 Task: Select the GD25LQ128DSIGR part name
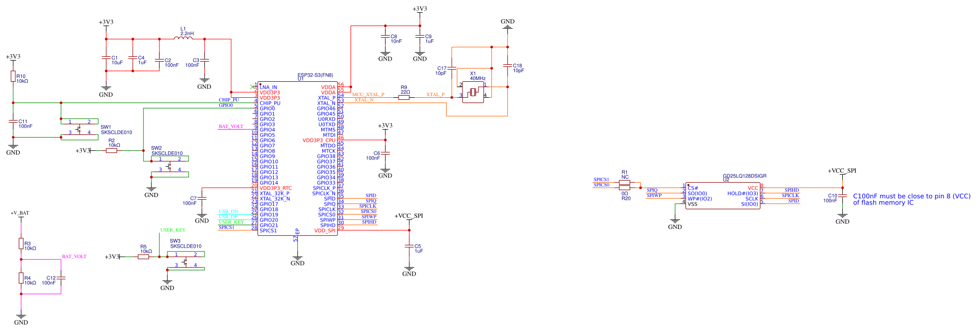tap(744, 176)
